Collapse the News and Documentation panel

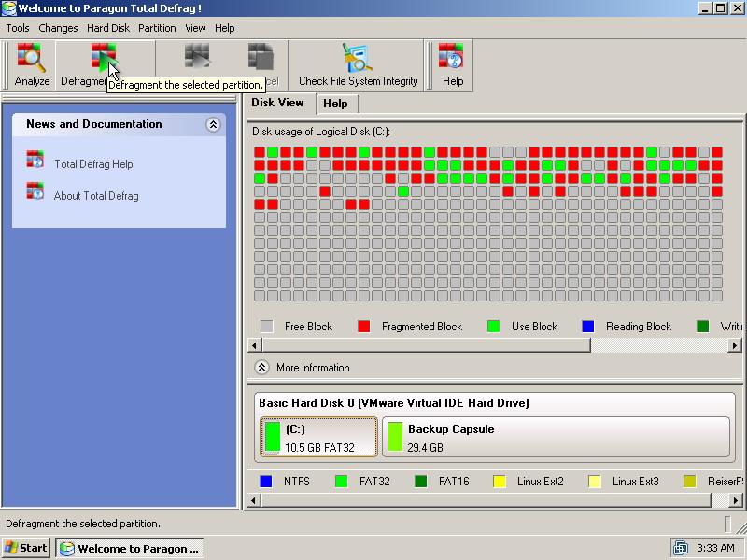213,125
